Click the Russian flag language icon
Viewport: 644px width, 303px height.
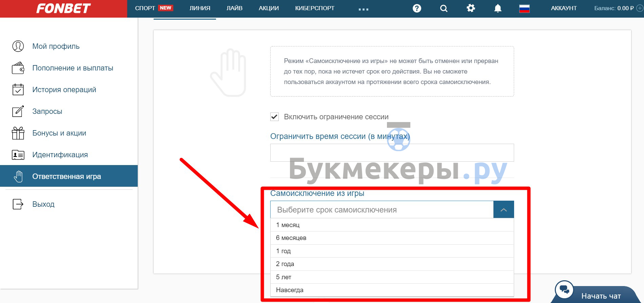524,8
